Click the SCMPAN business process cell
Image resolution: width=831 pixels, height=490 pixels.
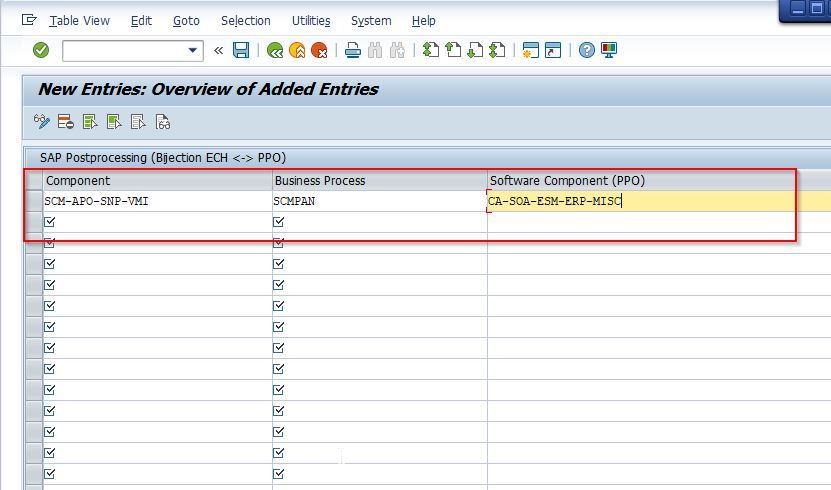point(380,201)
